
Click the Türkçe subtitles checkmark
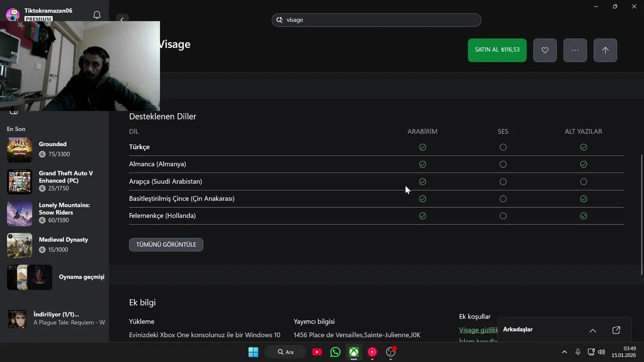584,147
